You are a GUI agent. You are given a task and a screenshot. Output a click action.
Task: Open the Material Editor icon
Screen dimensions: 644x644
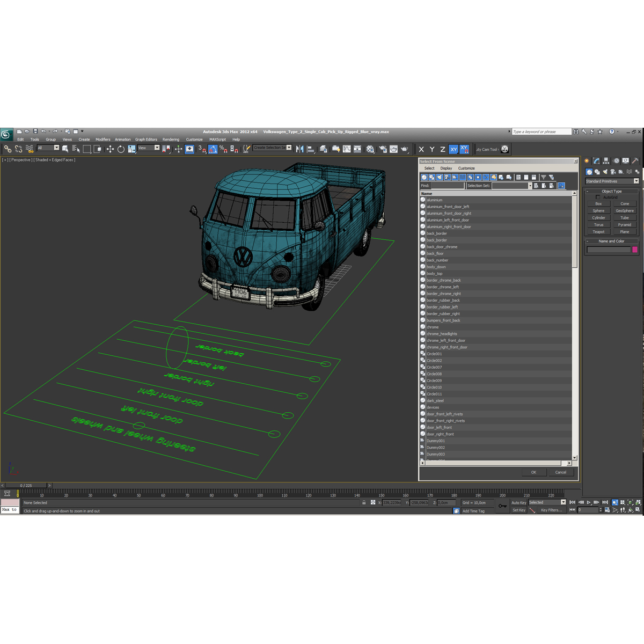pos(370,149)
